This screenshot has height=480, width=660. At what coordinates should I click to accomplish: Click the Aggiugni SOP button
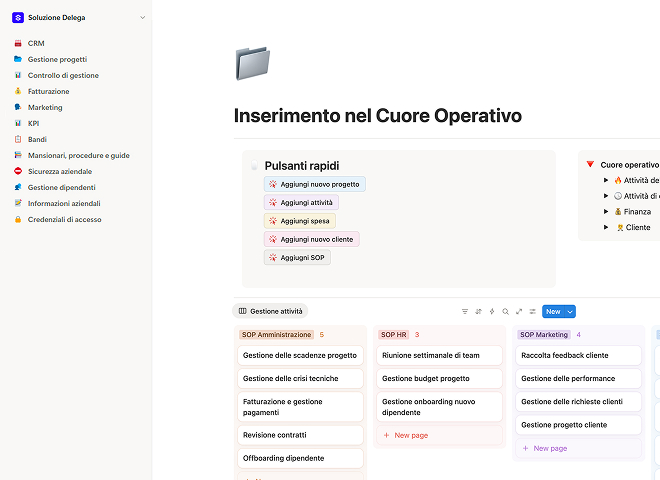(297, 258)
